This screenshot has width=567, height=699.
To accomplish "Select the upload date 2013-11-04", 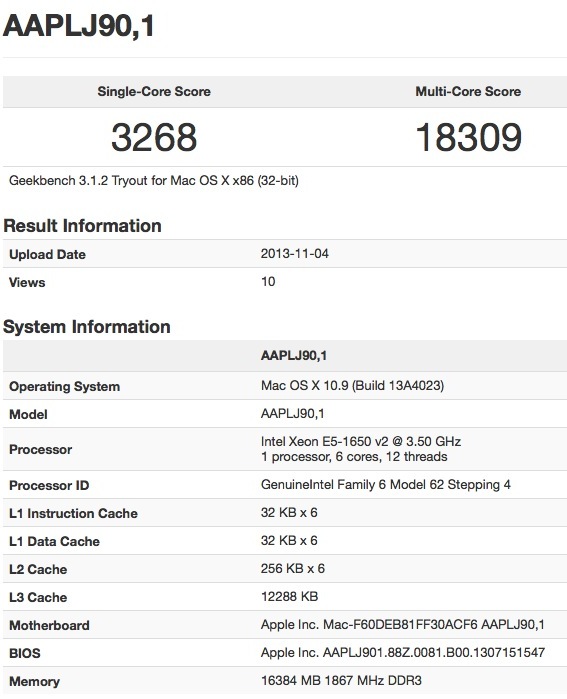I will coord(295,254).
